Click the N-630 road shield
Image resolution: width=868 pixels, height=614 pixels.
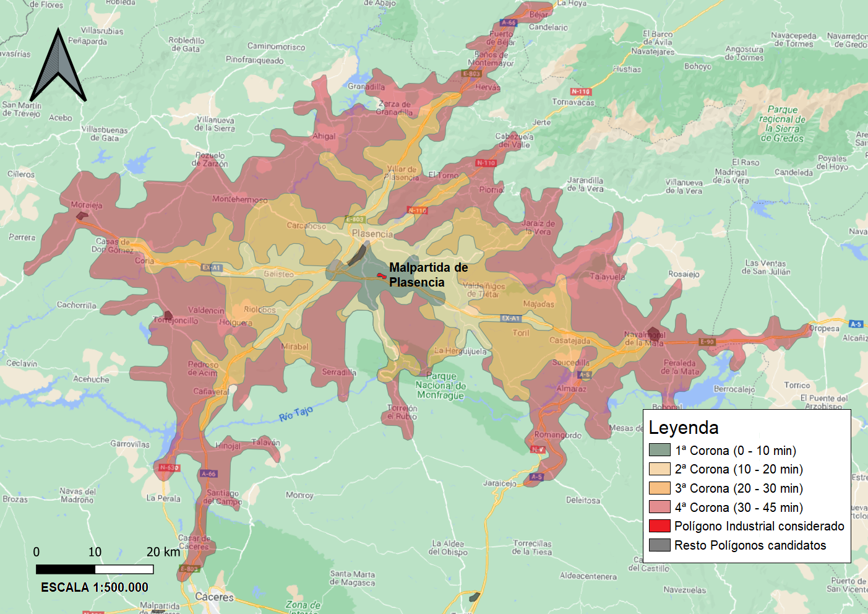[169, 468]
